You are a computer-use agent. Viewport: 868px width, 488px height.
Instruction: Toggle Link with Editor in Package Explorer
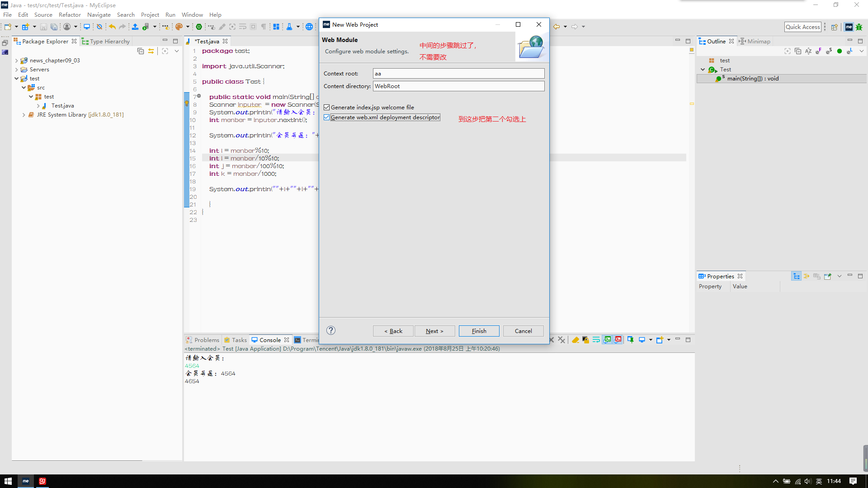point(151,51)
